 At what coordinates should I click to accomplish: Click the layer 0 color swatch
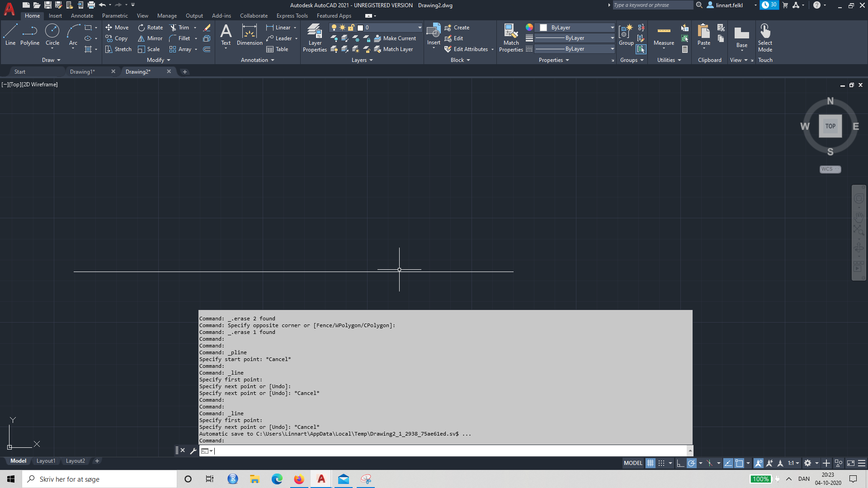coord(360,27)
